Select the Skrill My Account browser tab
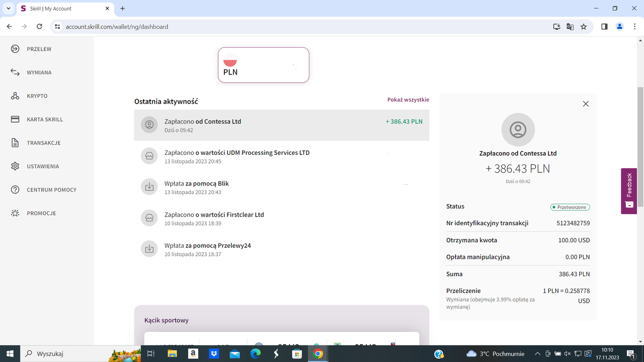 click(65, 9)
